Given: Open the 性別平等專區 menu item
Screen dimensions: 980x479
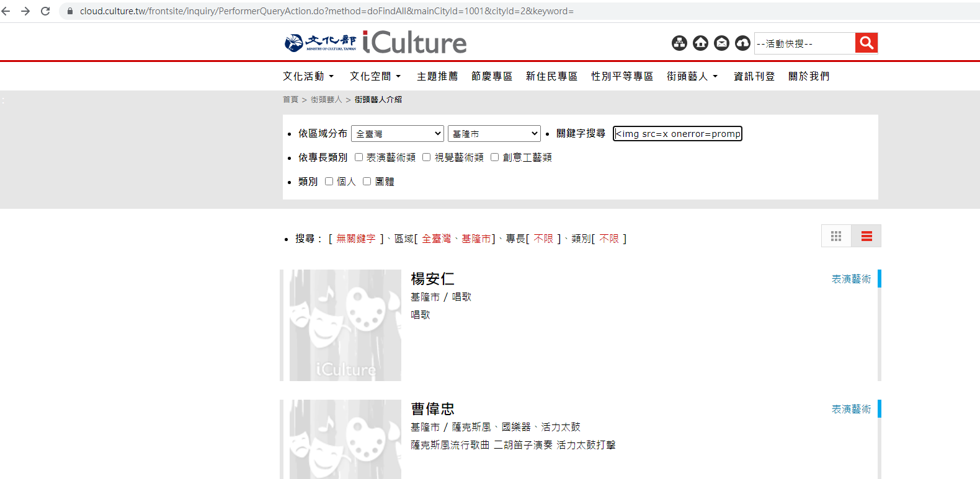Looking at the screenshot, I should [622, 76].
